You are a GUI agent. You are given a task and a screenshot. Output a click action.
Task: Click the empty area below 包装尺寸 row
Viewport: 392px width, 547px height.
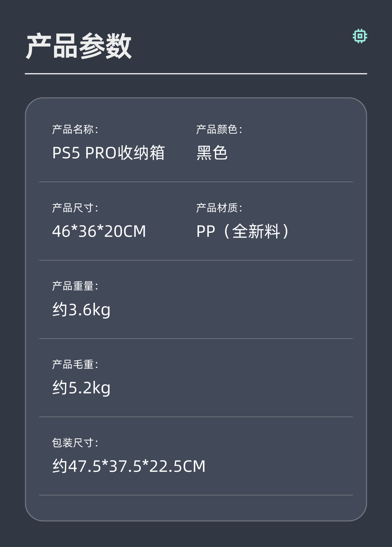pyautogui.click(x=196, y=508)
